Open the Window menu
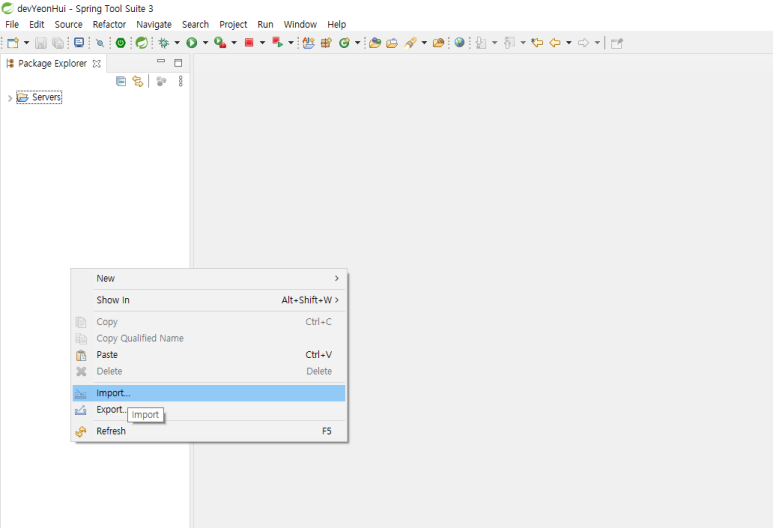773x528 pixels. tap(300, 24)
